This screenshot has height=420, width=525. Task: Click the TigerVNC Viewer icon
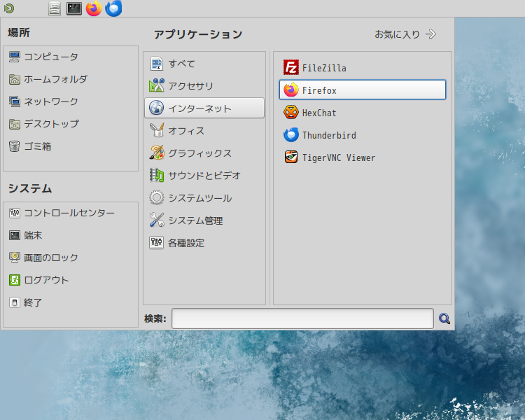291,157
